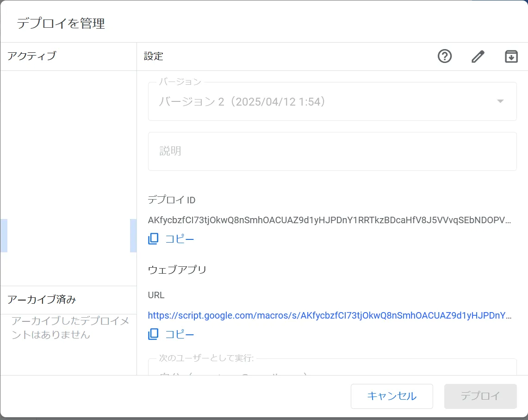
Task: Click the ウェブアプリ section heading
Action: click(x=177, y=270)
